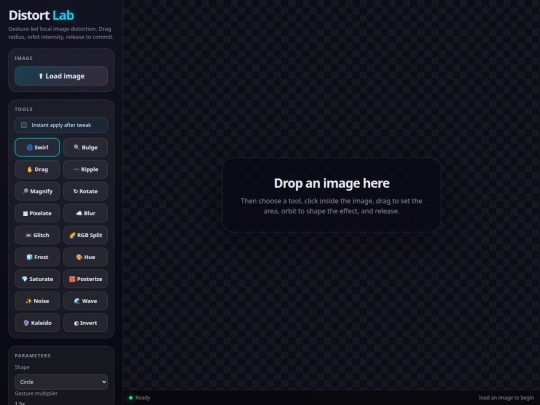
Task: Pick the Magnify tool
Action: point(37,191)
